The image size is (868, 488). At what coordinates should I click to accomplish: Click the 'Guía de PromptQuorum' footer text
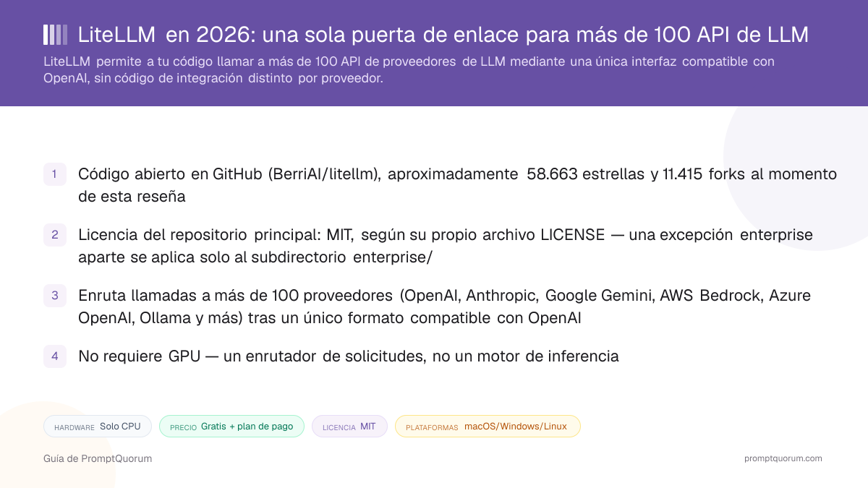click(98, 458)
